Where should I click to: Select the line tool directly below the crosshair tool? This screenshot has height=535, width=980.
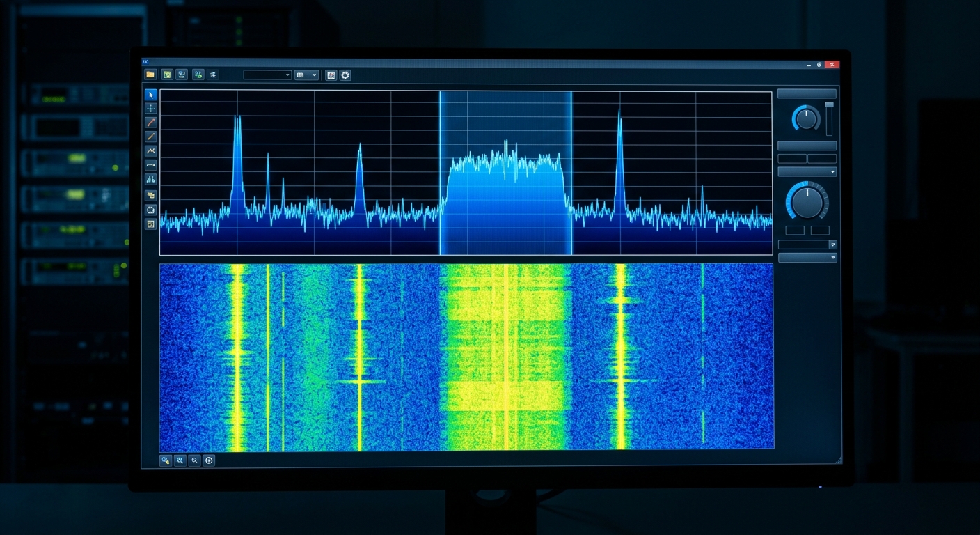(151, 123)
